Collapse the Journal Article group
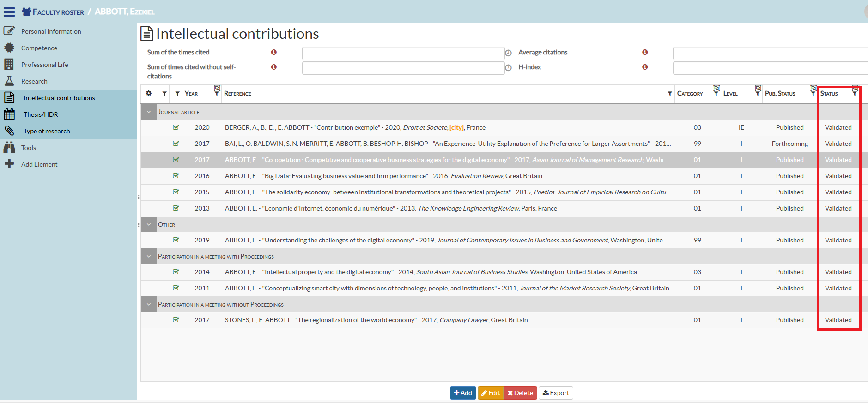Screen dimensions: 868x403 pos(149,112)
